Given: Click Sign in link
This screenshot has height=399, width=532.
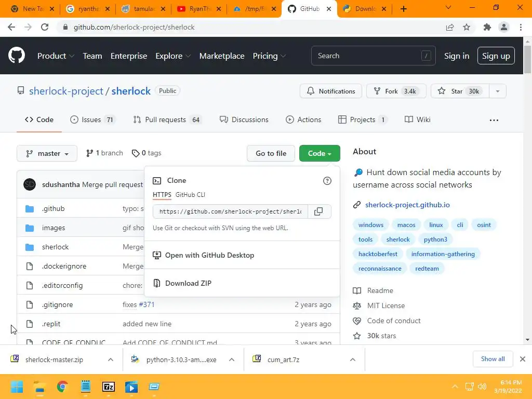Looking at the screenshot, I should [x=457, y=56].
